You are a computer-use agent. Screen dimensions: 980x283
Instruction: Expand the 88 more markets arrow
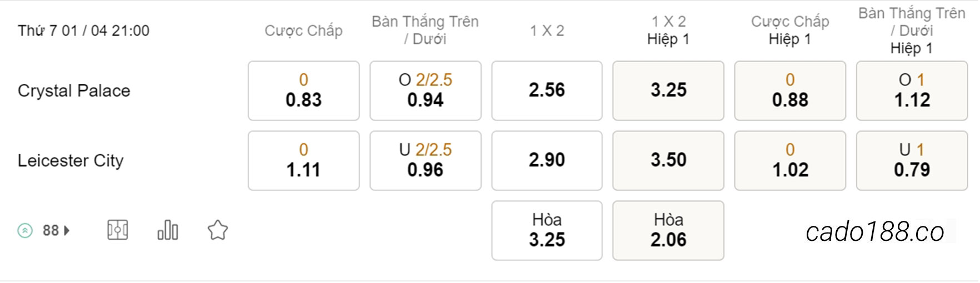click(x=67, y=230)
